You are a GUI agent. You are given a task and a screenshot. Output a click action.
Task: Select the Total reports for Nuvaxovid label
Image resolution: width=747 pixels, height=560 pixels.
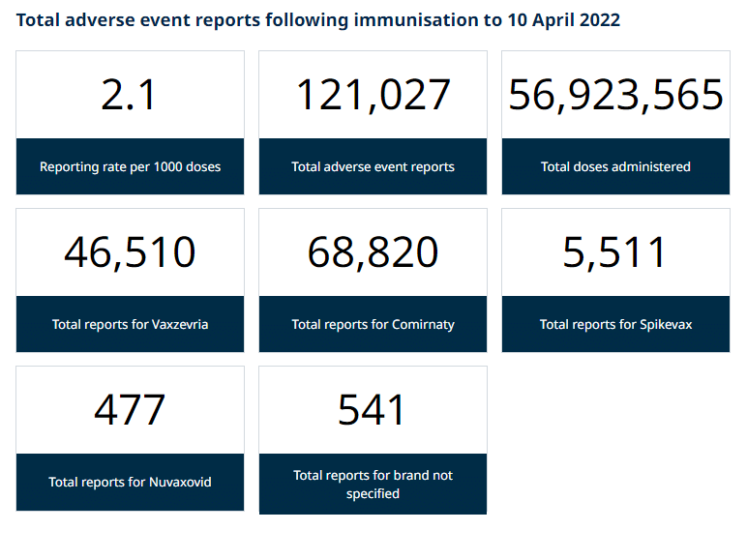tap(130, 482)
